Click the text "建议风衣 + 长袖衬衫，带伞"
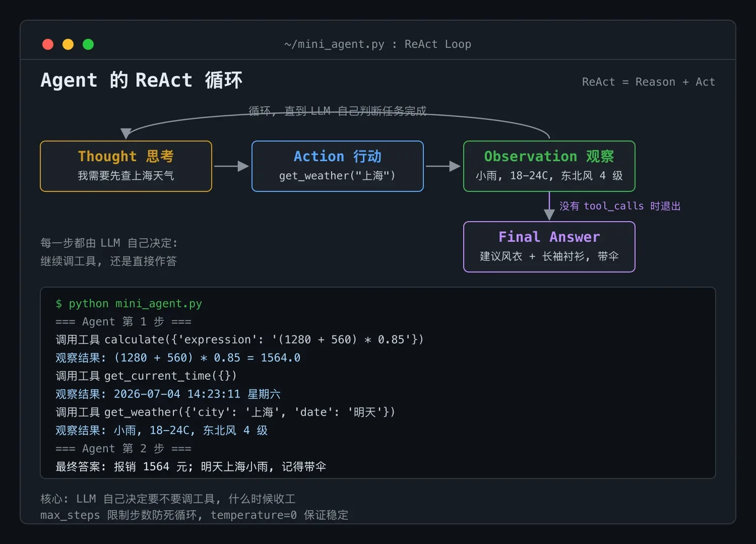 tap(549, 256)
